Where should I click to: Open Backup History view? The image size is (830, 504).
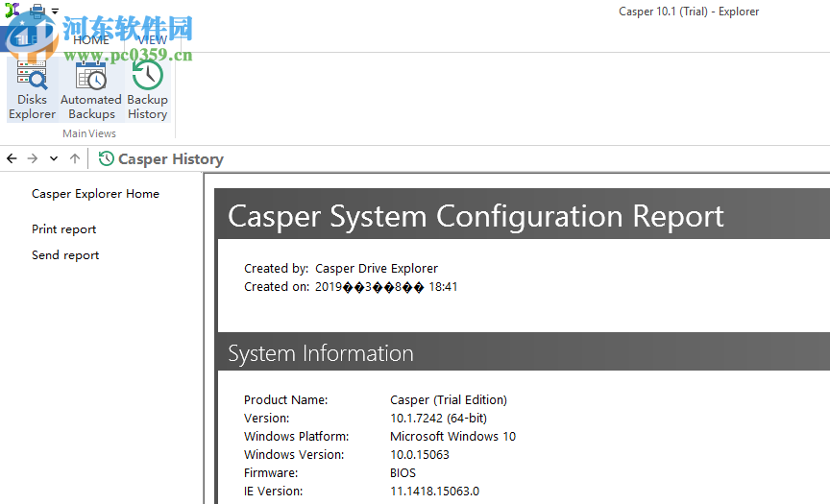coord(148,90)
